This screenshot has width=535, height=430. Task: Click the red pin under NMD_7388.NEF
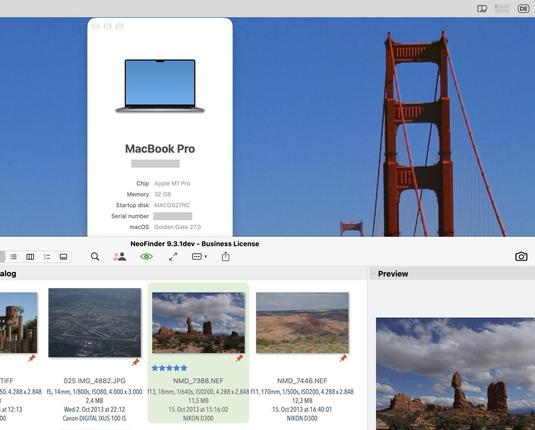pyautogui.click(x=240, y=358)
